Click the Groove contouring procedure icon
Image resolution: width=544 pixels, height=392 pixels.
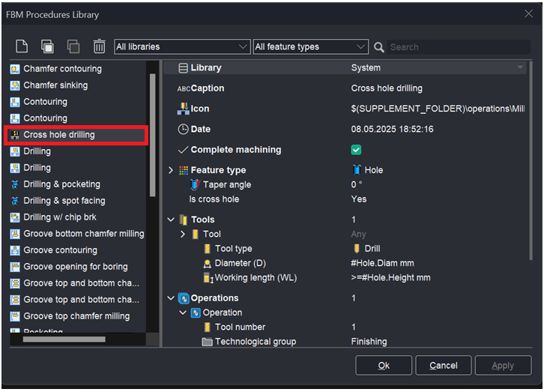tap(15, 250)
